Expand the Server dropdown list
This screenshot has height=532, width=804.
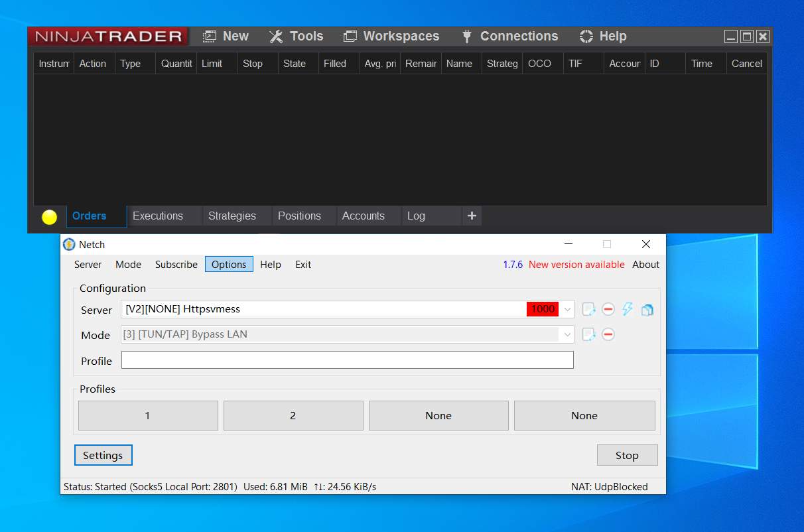(567, 309)
